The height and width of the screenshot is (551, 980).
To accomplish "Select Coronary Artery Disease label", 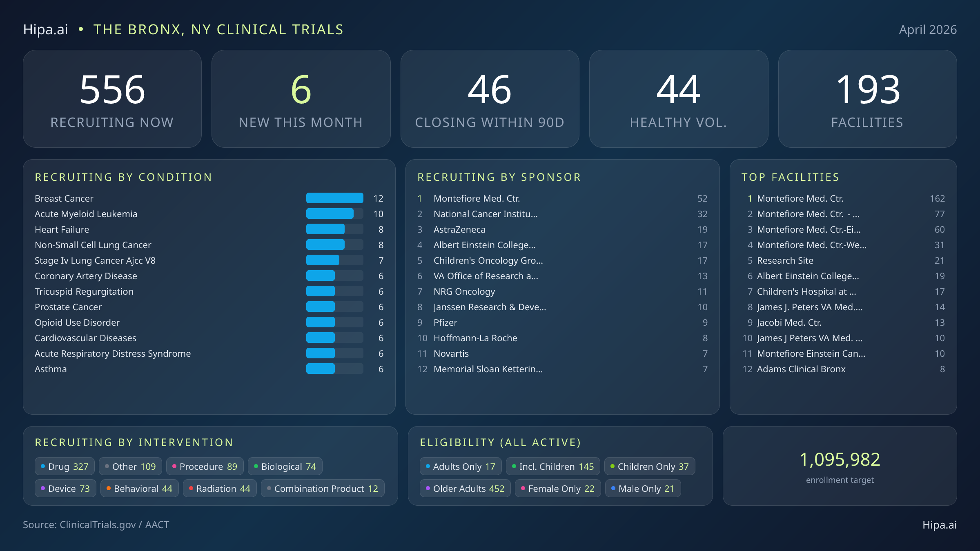I will (x=86, y=276).
